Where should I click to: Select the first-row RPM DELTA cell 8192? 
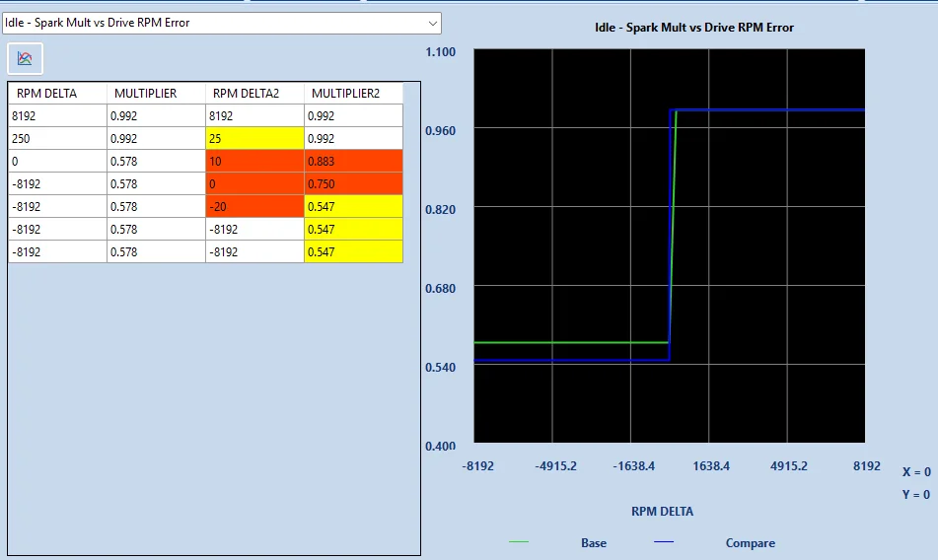(x=57, y=116)
